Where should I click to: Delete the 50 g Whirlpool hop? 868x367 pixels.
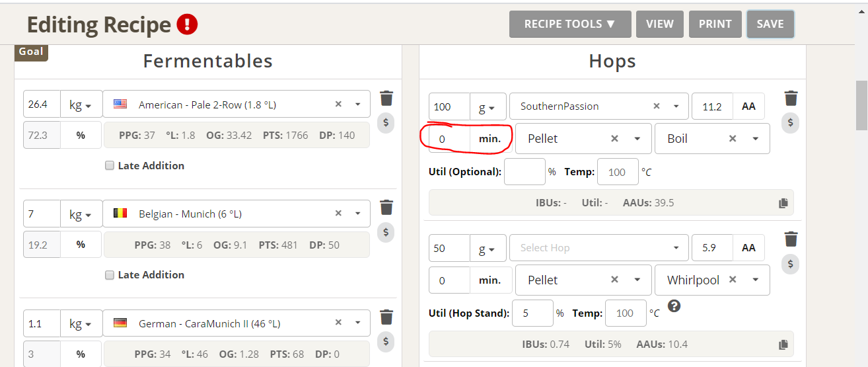(791, 239)
